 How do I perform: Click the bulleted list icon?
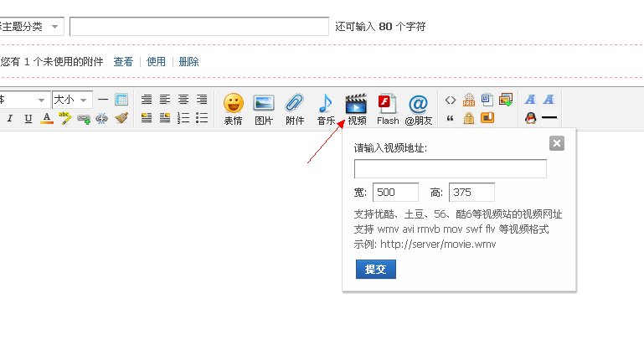[202, 118]
